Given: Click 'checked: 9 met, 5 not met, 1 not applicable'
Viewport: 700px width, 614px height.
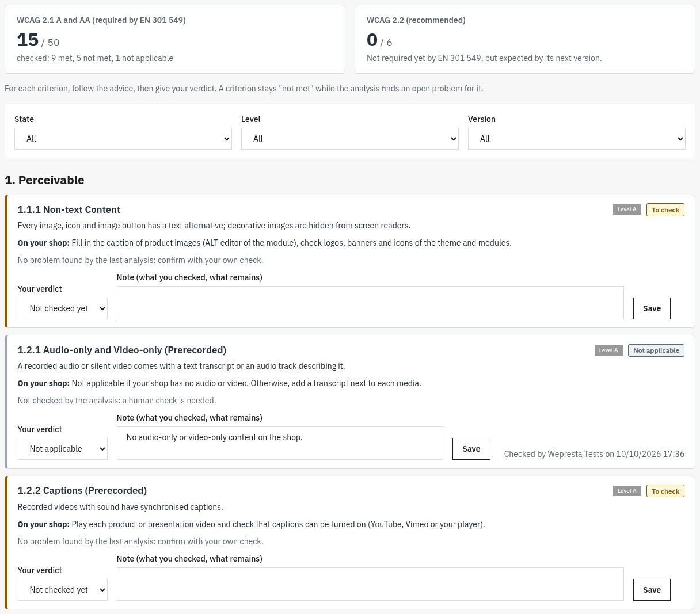Looking at the screenshot, I should [x=95, y=58].
